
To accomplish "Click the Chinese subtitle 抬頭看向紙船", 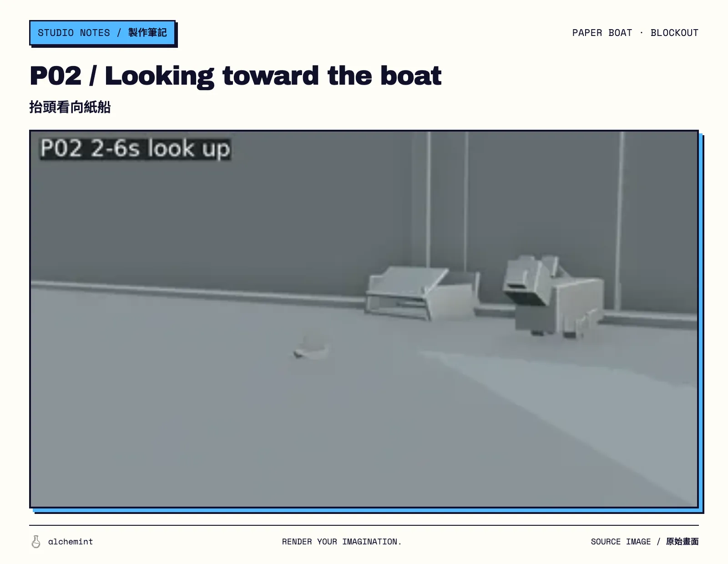I will tap(70, 107).
